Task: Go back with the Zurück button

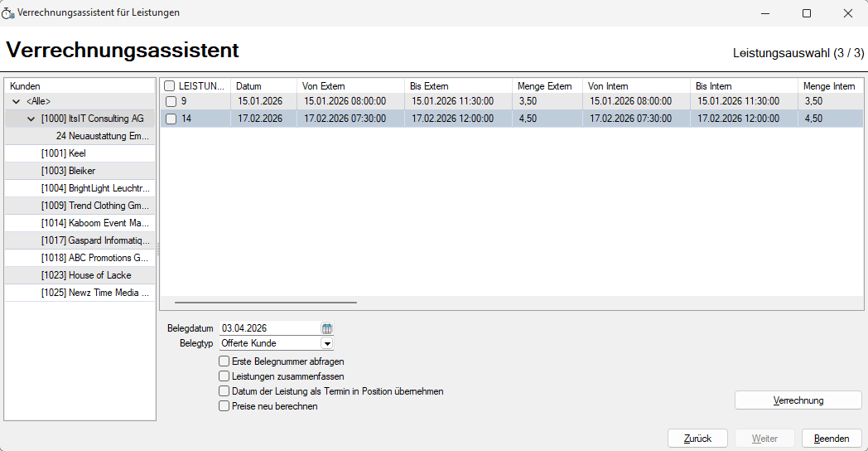Action: point(697,439)
